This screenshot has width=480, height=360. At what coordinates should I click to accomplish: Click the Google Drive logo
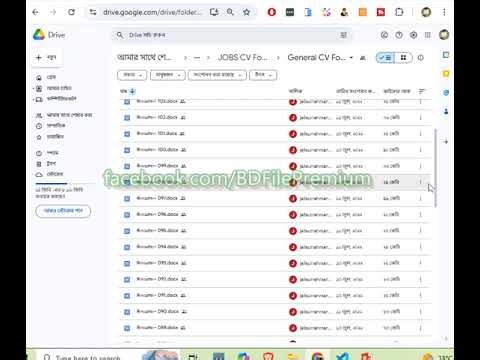(x=39, y=35)
